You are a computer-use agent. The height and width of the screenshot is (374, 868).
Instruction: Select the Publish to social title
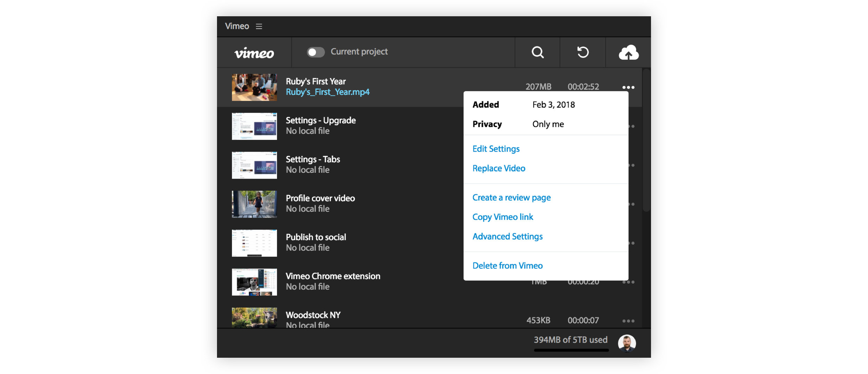pyautogui.click(x=316, y=237)
